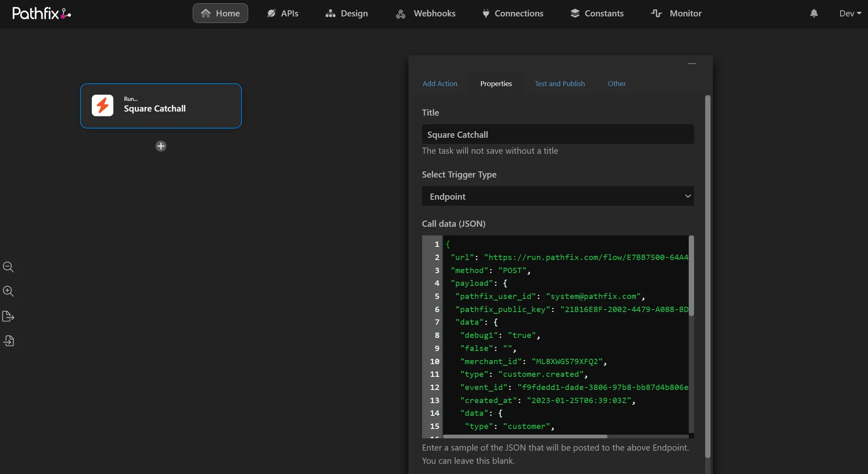Zoom out the flow canvas
This screenshot has width=868, height=474.
point(8,267)
